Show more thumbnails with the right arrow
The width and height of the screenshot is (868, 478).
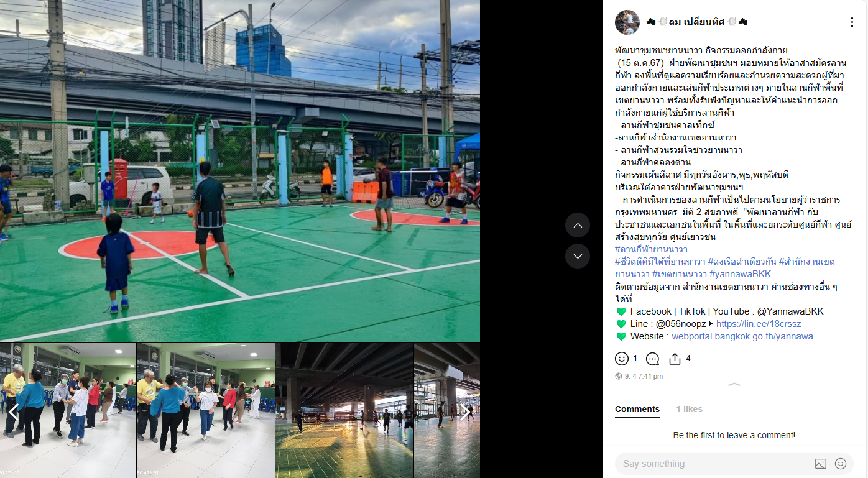464,411
